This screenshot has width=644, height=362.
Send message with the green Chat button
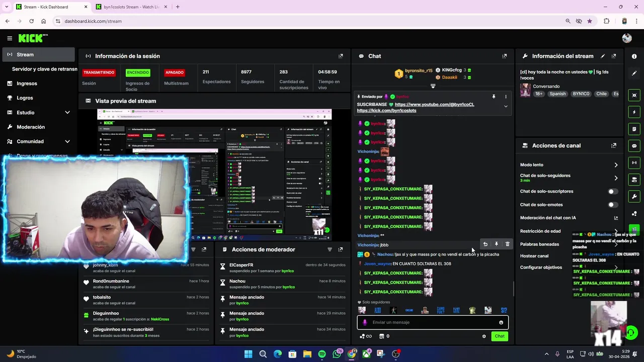point(500,336)
